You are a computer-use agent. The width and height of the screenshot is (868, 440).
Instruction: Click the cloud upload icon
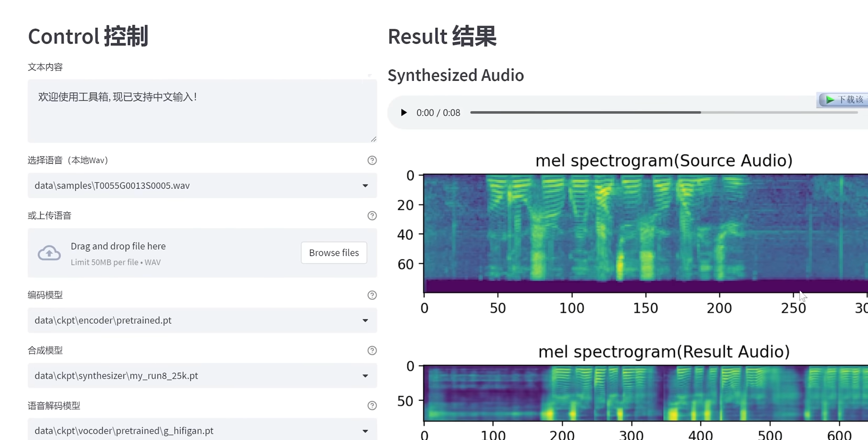coord(49,253)
